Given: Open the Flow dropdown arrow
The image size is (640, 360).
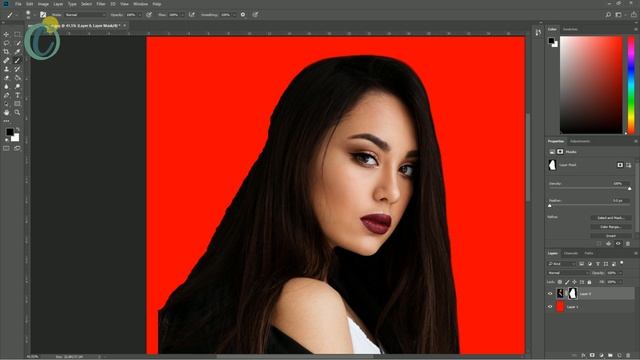Looking at the screenshot, I should [x=182, y=15].
